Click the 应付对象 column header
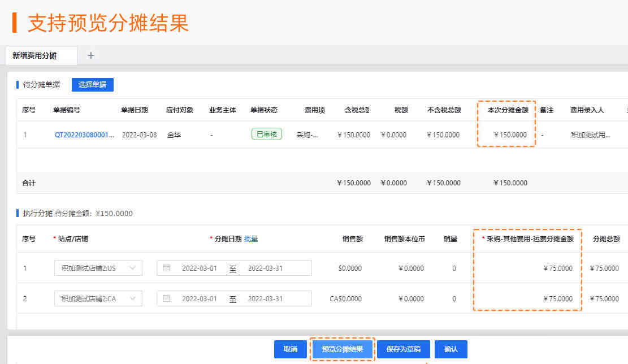 (x=180, y=110)
